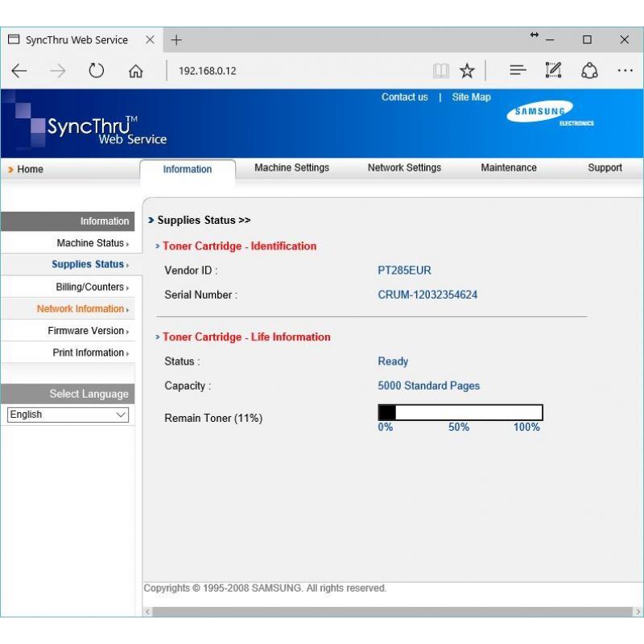Viewport: 644px width, 644px height.
Task: Click the Samsung Electronics logo
Action: click(550, 113)
